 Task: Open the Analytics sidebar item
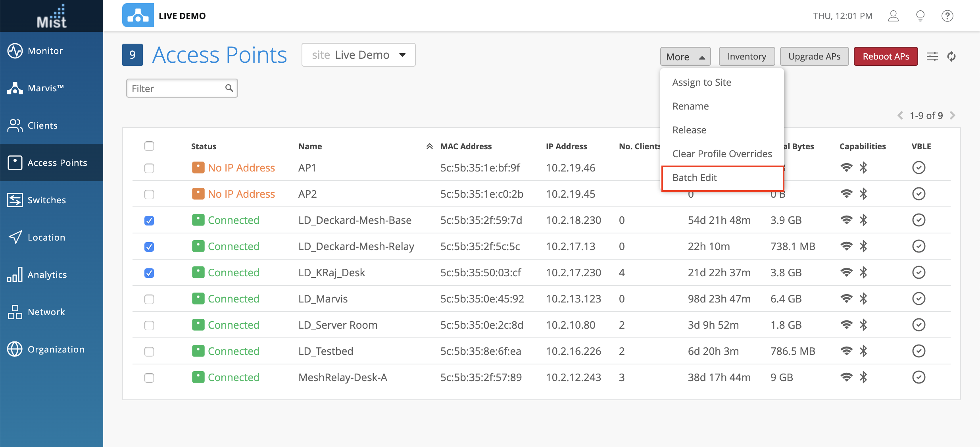point(46,275)
